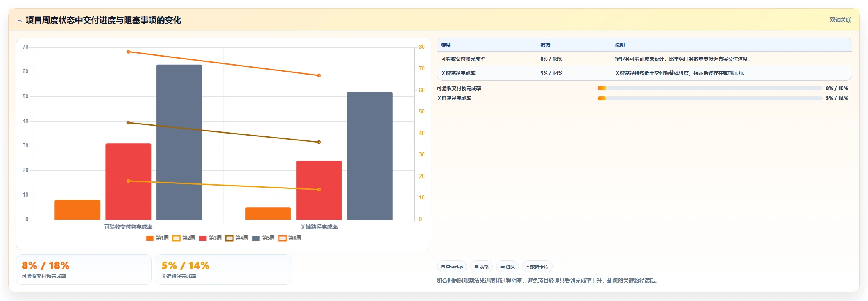Click the 可验收交付物完成率 x-axis category label
Image resolution: width=868 pixels, height=301 pixels.
(x=128, y=227)
